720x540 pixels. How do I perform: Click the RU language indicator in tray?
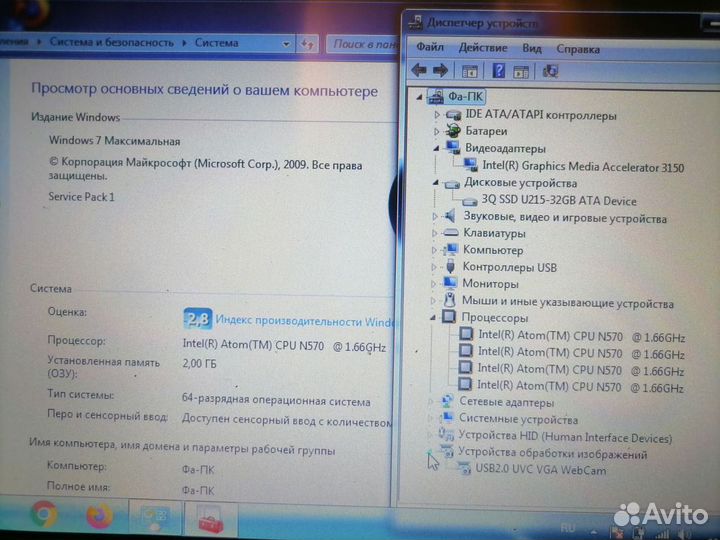(x=568, y=528)
